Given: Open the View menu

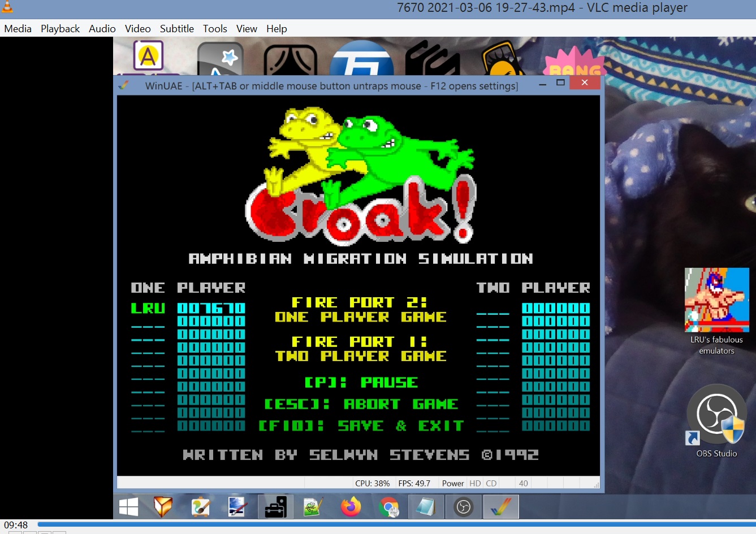Looking at the screenshot, I should [247, 28].
